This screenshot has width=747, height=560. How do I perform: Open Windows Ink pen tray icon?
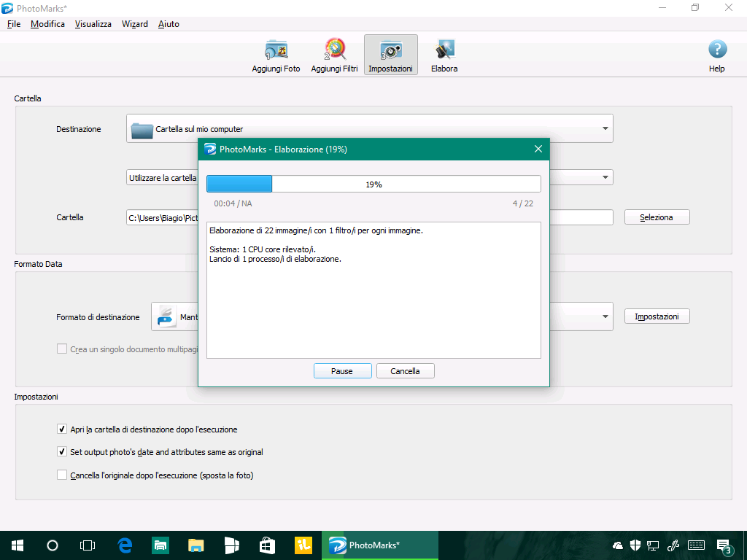click(x=673, y=545)
